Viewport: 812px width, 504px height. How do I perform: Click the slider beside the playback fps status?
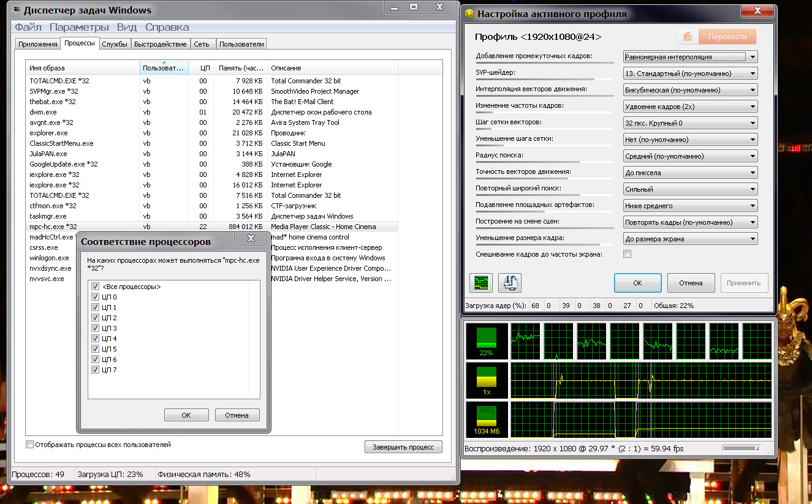(741, 448)
